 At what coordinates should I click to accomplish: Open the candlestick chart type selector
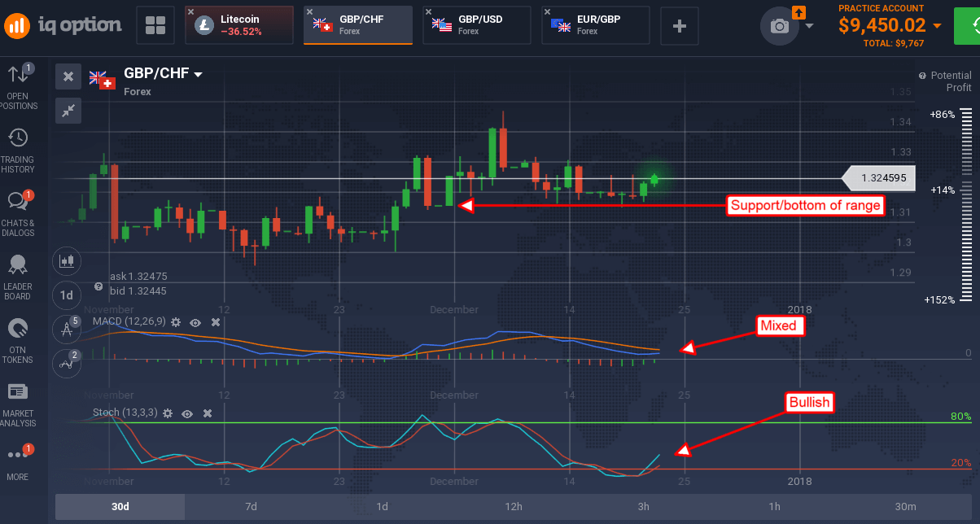click(67, 261)
